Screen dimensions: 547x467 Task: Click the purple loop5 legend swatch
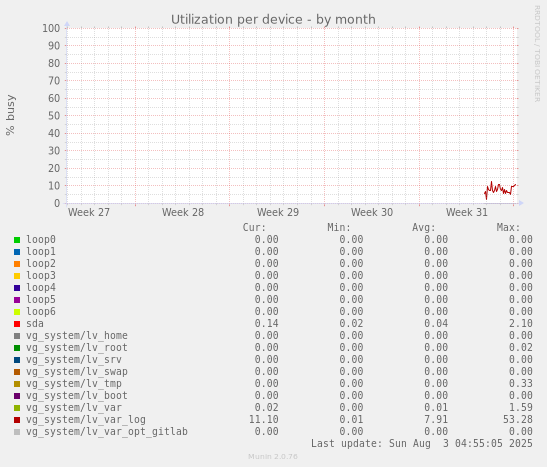pyautogui.click(x=17, y=300)
